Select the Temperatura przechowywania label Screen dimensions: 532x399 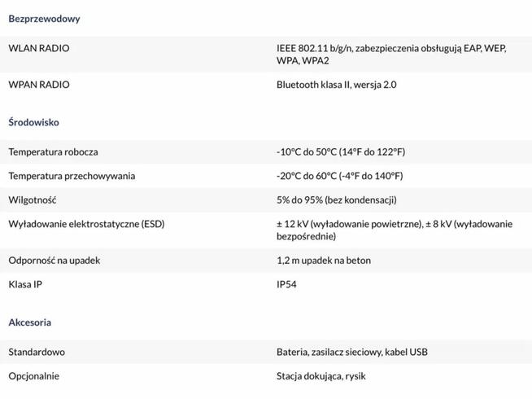tap(72, 176)
